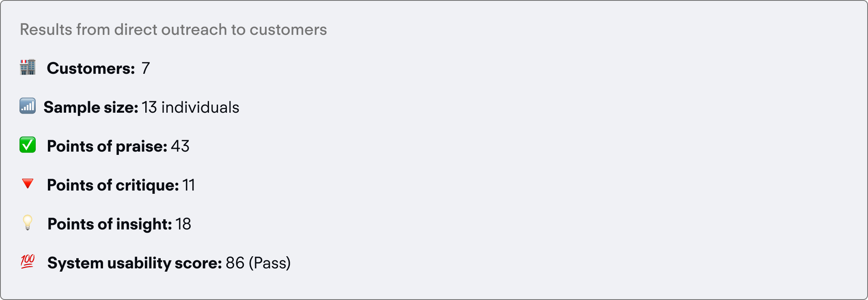Screen dimensions: 868x300
Task: Click the usability score number 86
Action: tap(235, 263)
